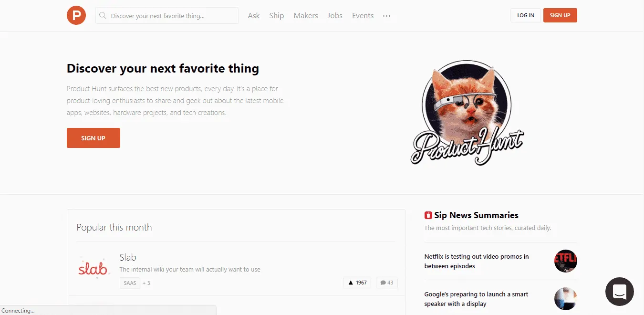
Task: Open the Events page
Action: pyautogui.click(x=363, y=16)
